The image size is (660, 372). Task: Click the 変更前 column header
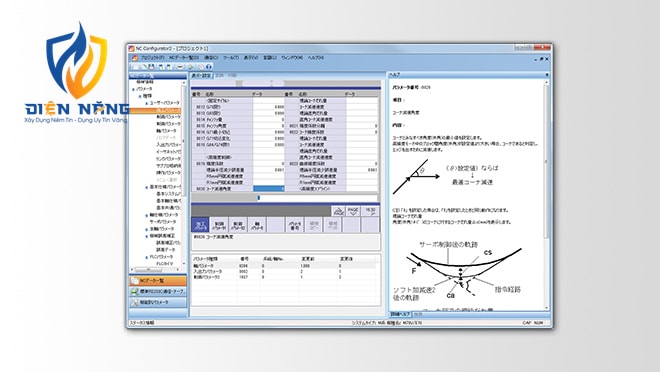(x=307, y=259)
